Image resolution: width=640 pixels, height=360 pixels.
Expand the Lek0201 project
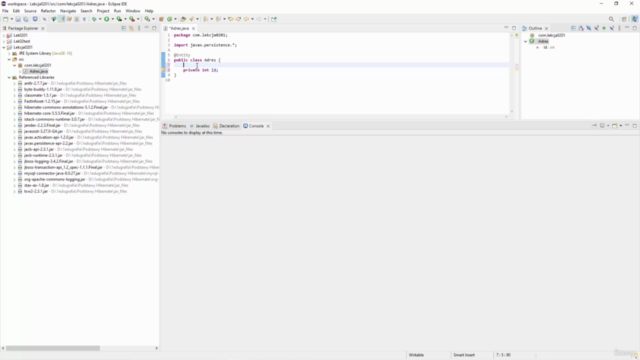pos(4,36)
